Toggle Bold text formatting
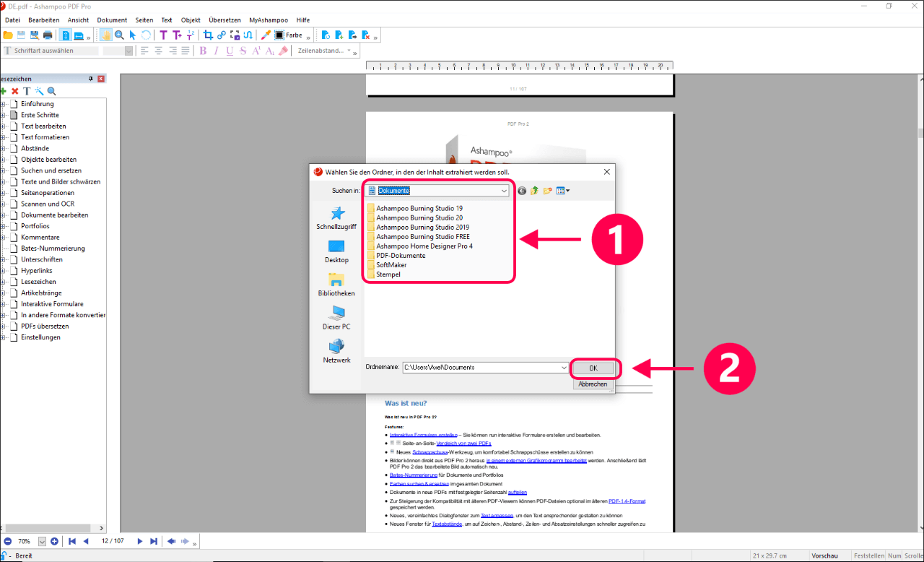The image size is (924, 562). 203,51
